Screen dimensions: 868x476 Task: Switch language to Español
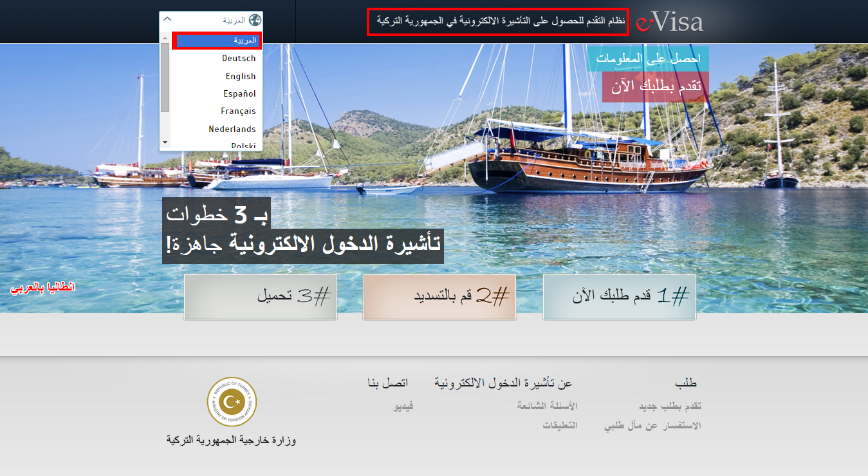click(x=239, y=93)
